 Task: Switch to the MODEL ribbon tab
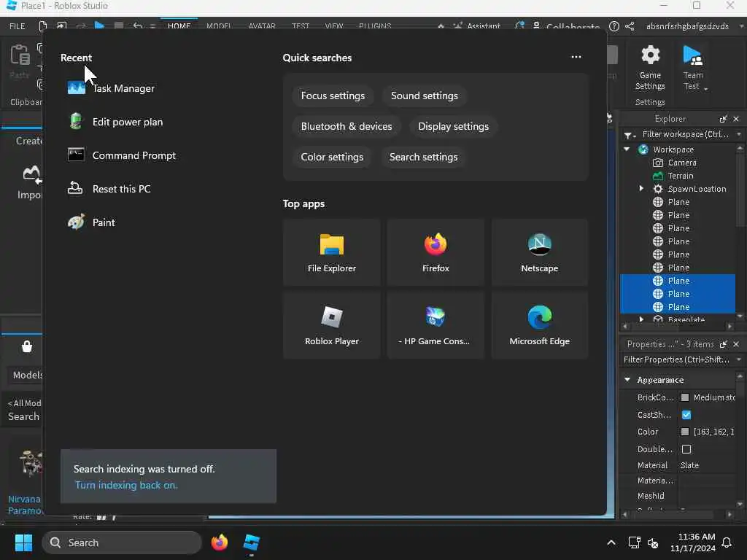[x=219, y=26]
